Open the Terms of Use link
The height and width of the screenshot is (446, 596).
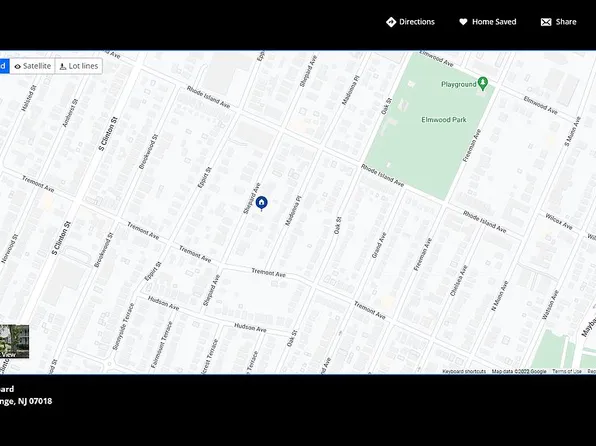point(567,371)
